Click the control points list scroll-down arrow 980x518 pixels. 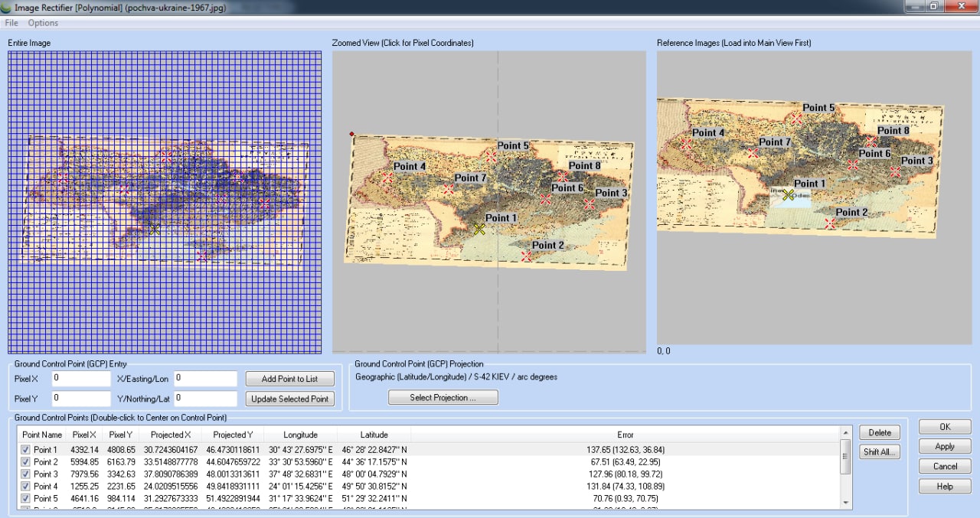(845, 502)
